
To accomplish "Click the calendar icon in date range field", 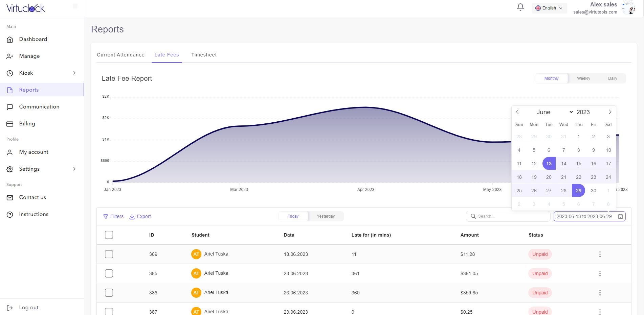I will tap(620, 216).
